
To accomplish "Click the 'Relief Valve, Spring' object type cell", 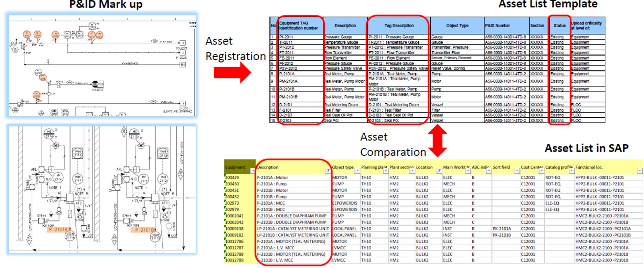I will point(457,69).
